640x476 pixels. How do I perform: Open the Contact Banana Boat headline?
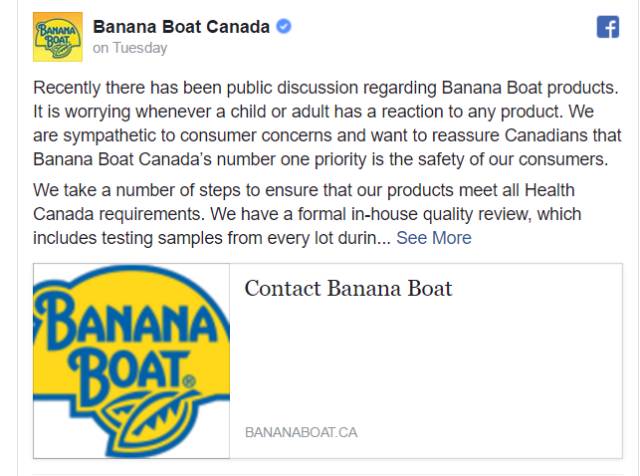[x=349, y=289]
